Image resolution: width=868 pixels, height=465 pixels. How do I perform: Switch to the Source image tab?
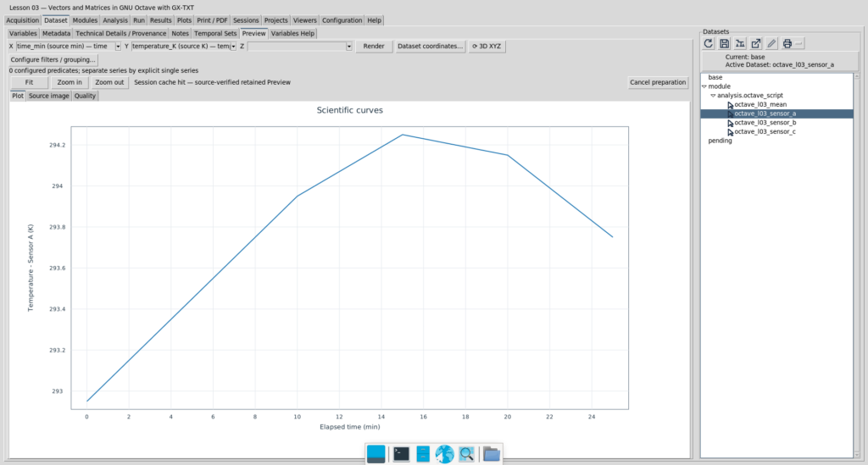(x=48, y=97)
